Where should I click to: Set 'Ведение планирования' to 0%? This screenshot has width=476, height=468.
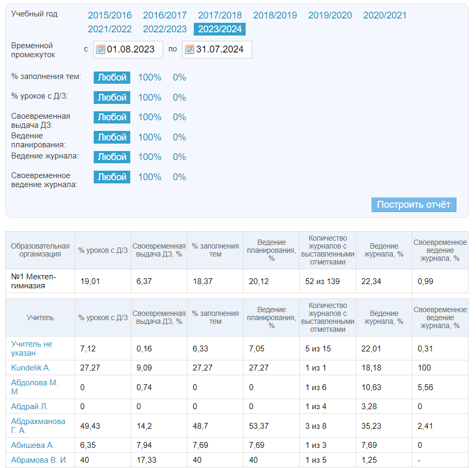(x=179, y=137)
